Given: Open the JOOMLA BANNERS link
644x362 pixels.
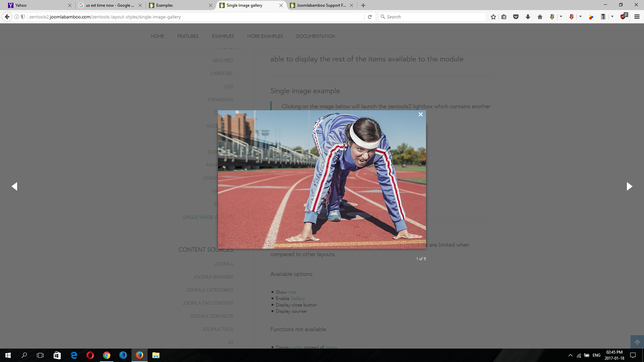Looking at the screenshot, I should [213, 277].
